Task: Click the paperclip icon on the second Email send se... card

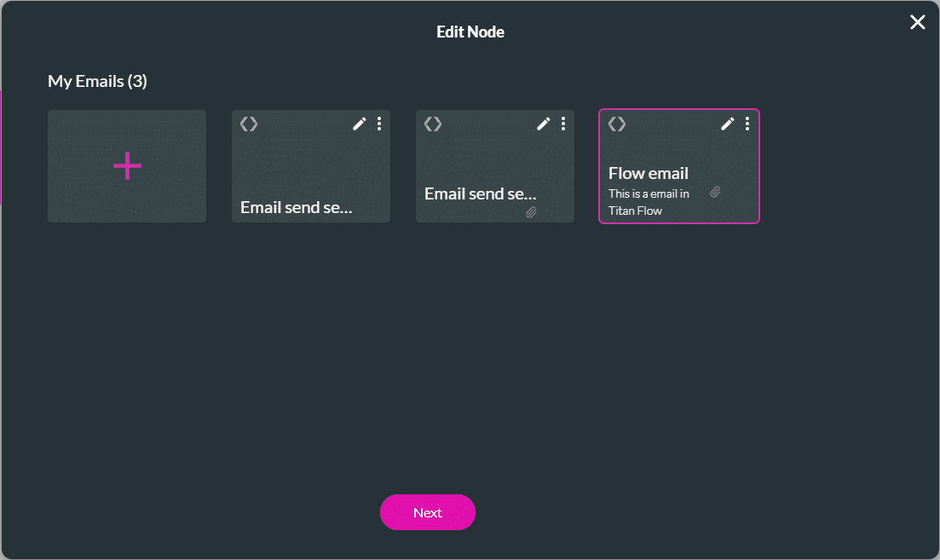Action: tap(531, 211)
